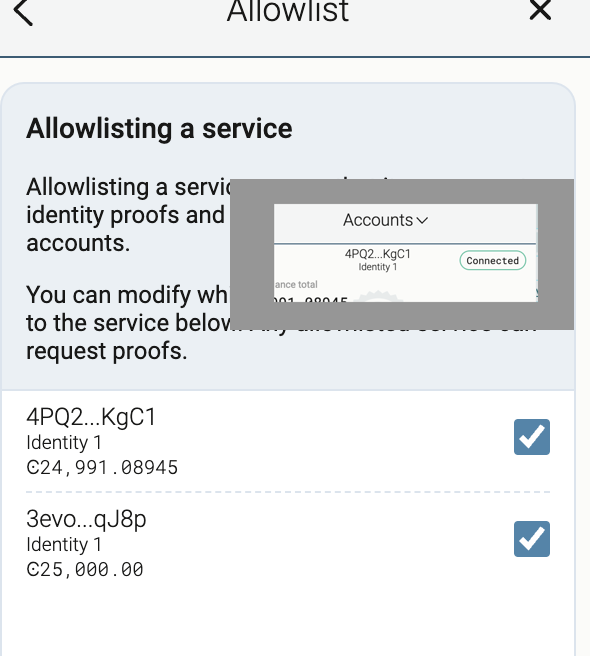Click Identity 1 label under 4PQ2...KgC1

[x=64, y=443]
